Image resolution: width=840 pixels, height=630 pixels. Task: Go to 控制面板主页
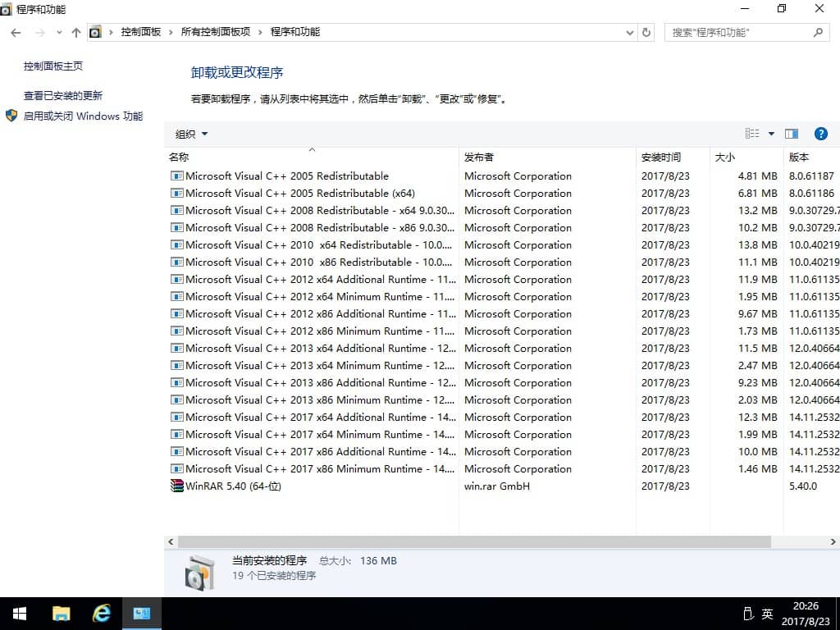click(x=53, y=66)
